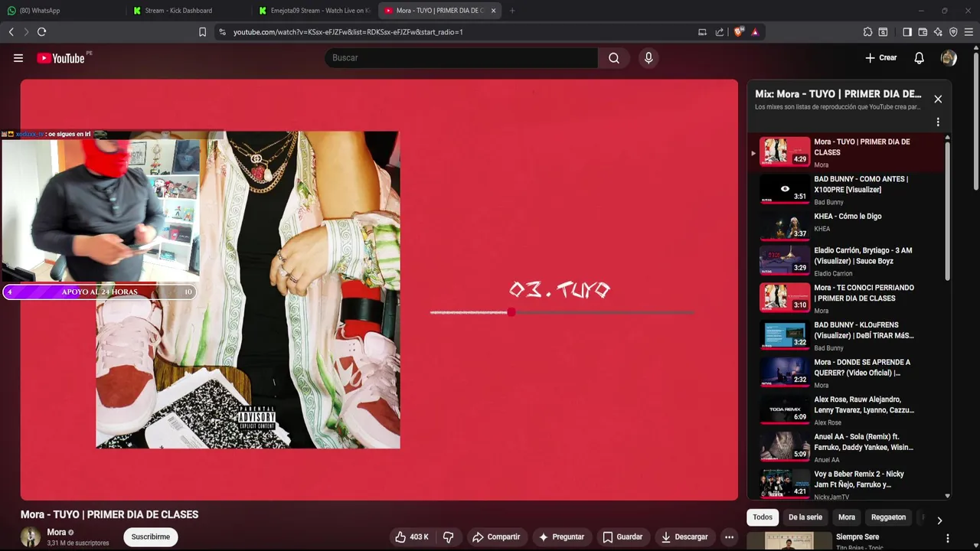Click the Crear button

coord(880,58)
